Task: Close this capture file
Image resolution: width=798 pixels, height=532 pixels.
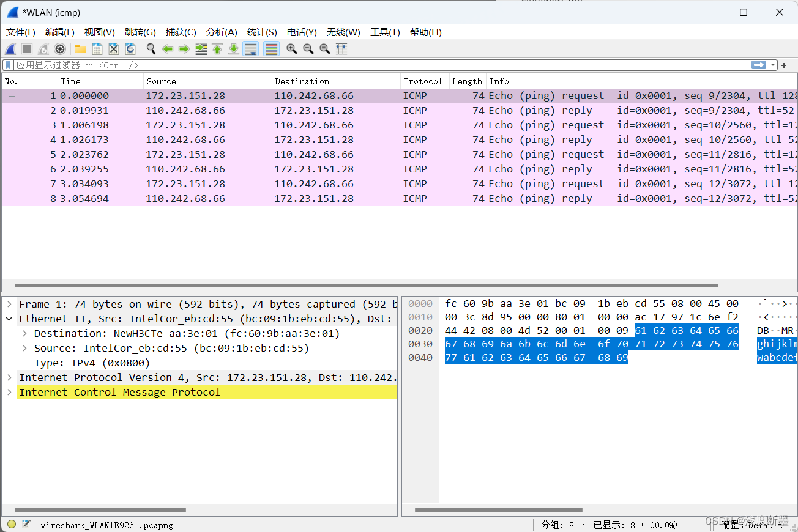Action: tap(113, 49)
